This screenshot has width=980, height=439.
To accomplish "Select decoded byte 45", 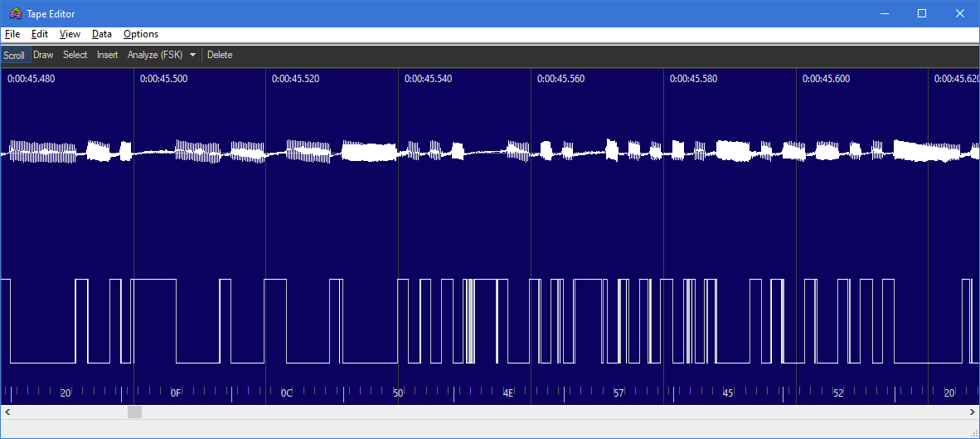I will [x=727, y=393].
